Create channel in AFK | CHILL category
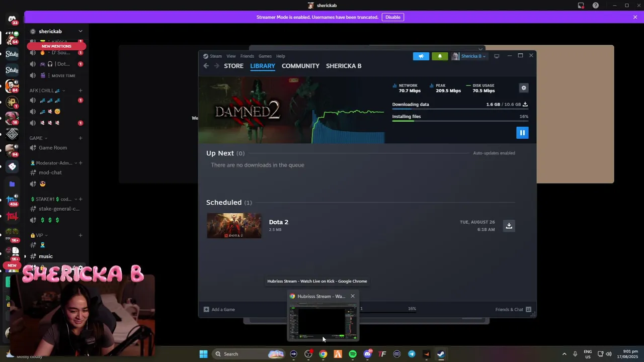The width and height of the screenshot is (644, 362). 80,90
